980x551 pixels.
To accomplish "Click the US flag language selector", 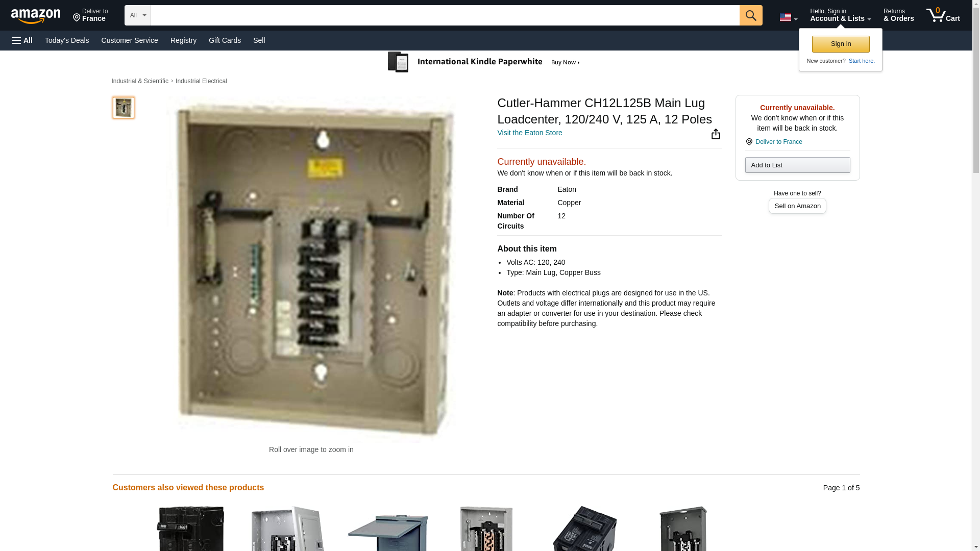I will click(x=788, y=17).
